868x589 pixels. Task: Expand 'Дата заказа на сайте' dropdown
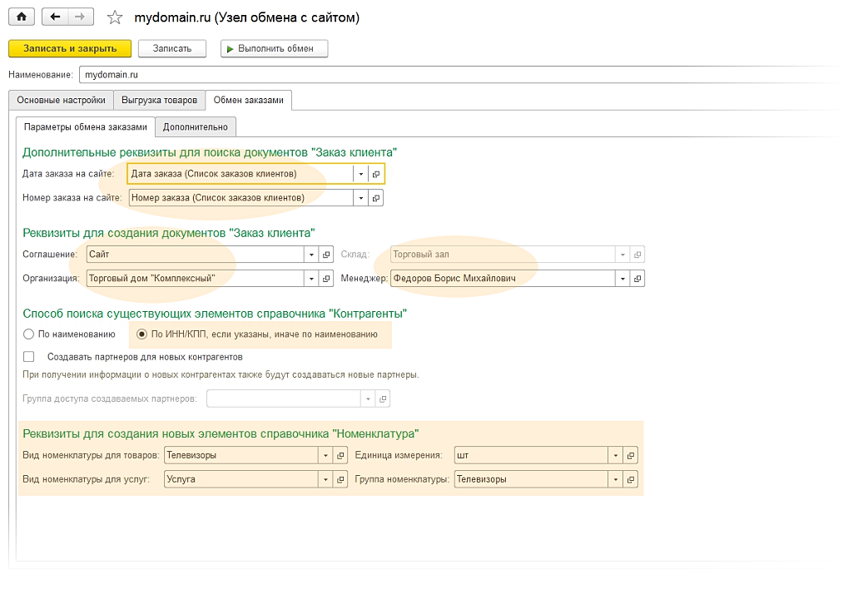361,174
